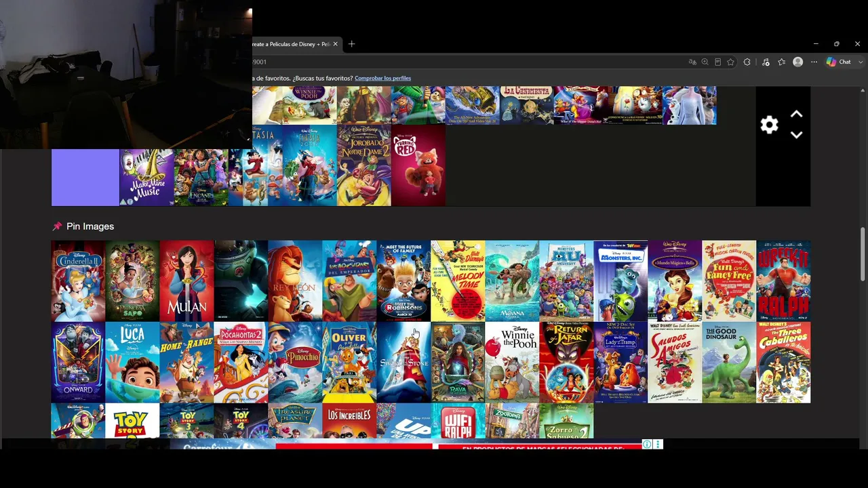Click the purple tier label box
Screen dimensions: 868x488
(x=85, y=178)
